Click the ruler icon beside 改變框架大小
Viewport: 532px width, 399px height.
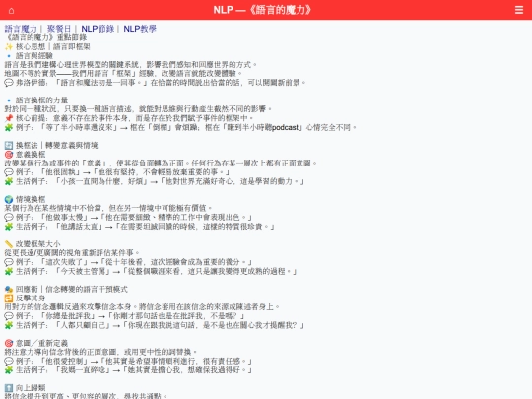[x=9, y=244]
